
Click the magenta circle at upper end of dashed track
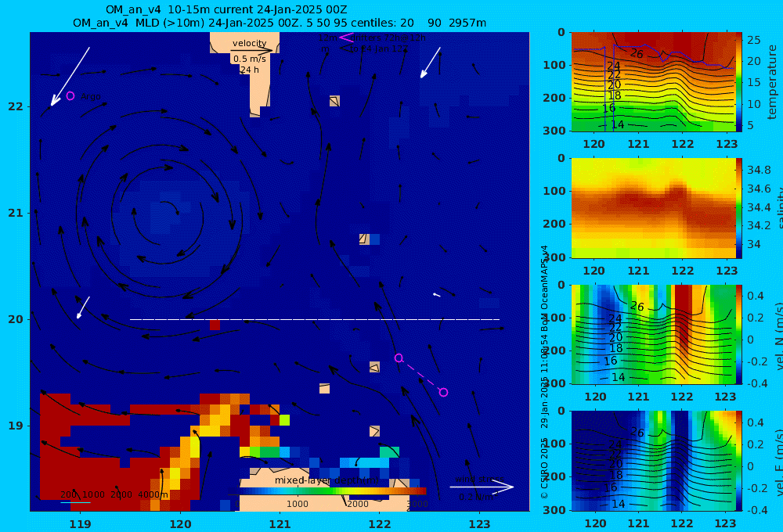399,358
